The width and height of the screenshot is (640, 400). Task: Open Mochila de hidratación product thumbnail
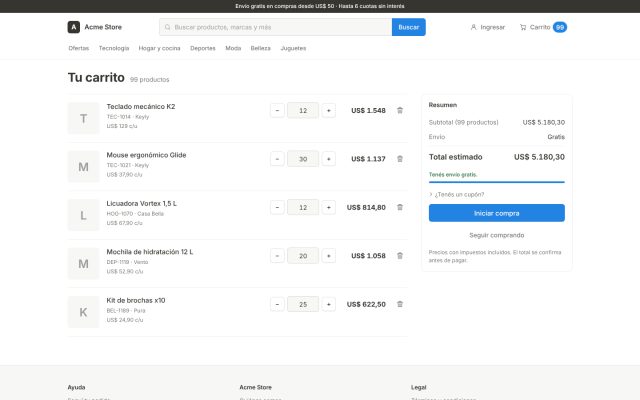coord(83,263)
